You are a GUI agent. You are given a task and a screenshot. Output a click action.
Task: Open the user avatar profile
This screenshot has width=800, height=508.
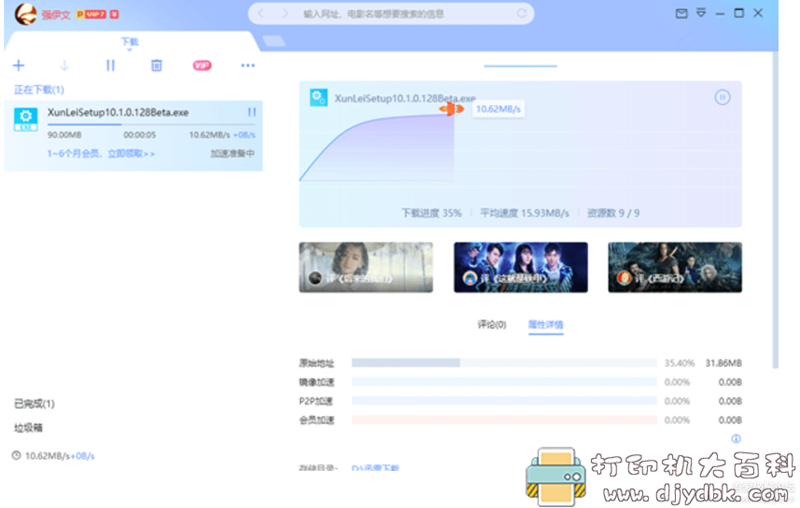(x=25, y=14)
